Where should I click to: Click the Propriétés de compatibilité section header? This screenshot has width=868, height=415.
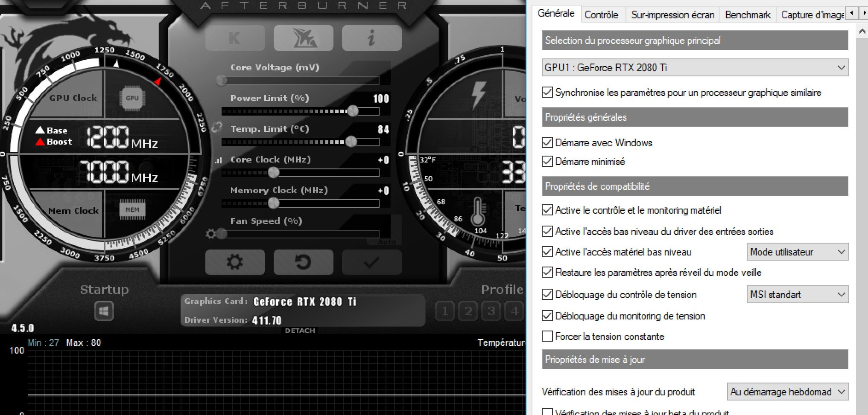click(x=695, y=186)
